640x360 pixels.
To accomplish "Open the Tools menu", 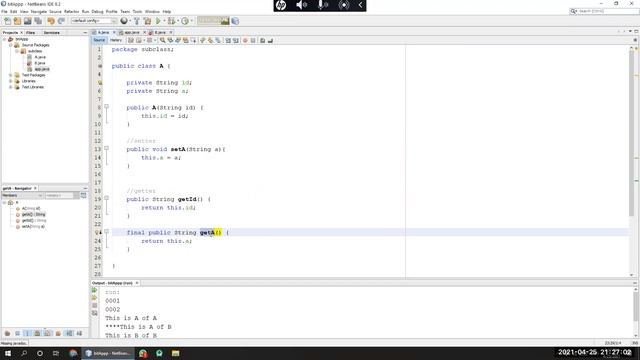I will tap(137, 11).
